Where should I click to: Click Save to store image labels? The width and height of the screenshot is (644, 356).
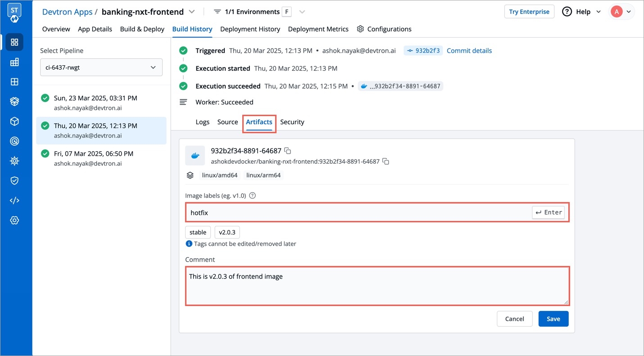pyautogui.click(x=553, y=319)
